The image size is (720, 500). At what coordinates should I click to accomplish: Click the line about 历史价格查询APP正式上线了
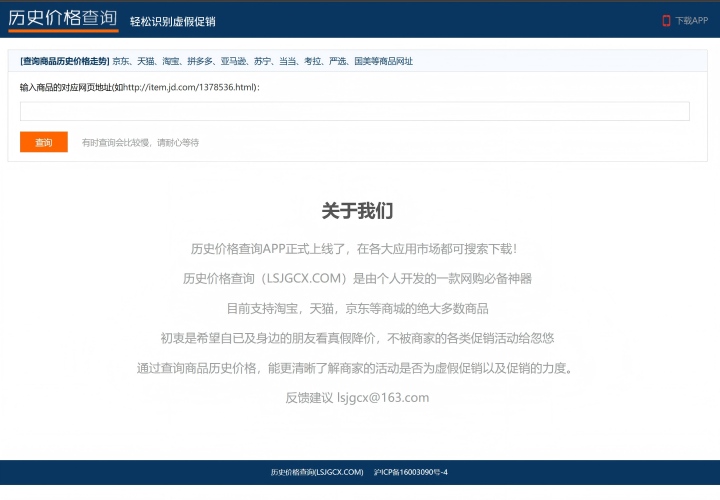(x=354, y=249)
